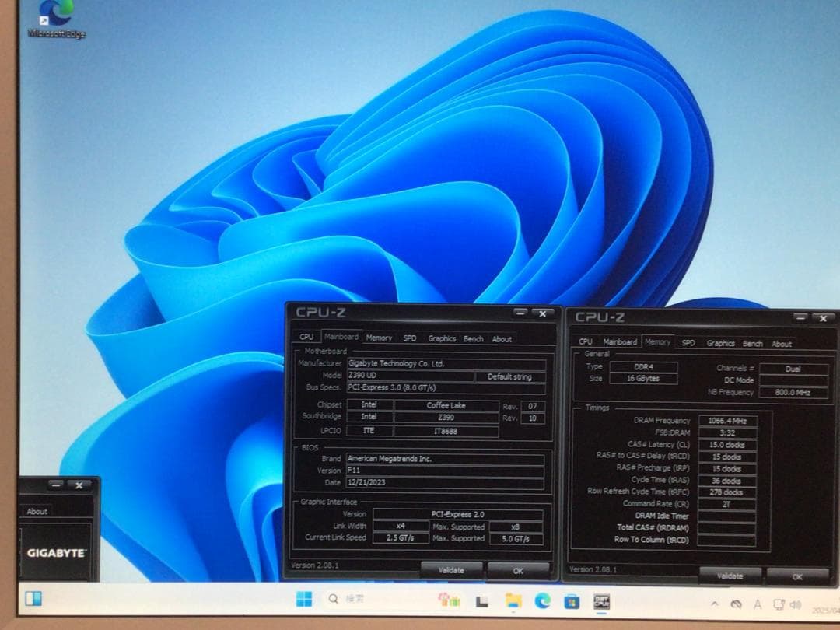View the CPU tab in right CPU-Z window
The width and height of the screenshot is (840, 630).
585,342
